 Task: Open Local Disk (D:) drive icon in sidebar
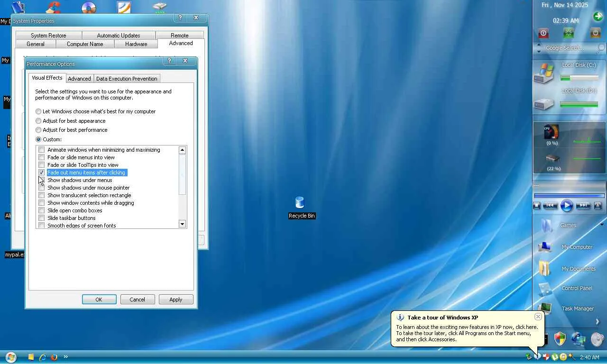544,103
